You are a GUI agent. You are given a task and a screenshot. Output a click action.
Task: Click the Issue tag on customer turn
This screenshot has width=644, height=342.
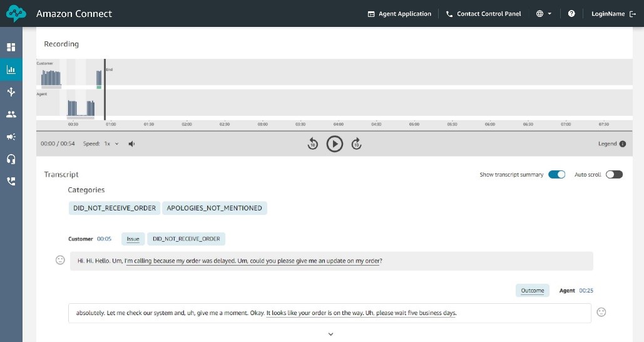pyautogui.click(x=133, y=239)
